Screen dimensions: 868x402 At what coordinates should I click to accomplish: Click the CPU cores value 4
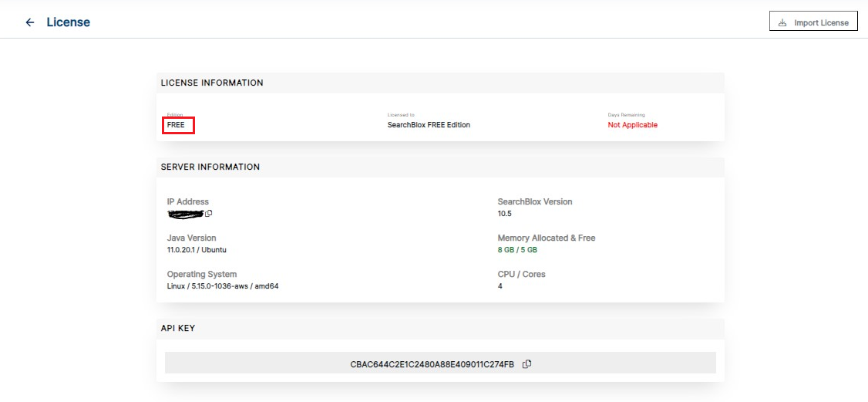[x=500, y=286]
